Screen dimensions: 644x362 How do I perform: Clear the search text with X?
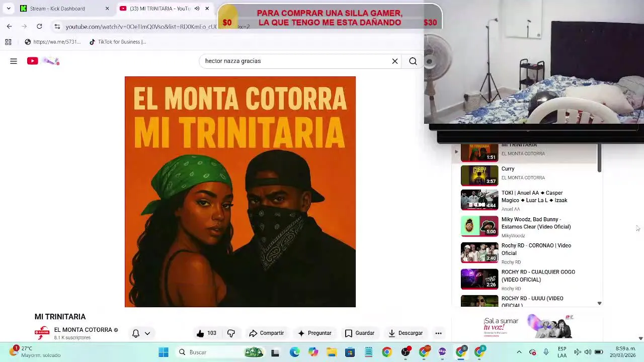[x=395, y=61]
